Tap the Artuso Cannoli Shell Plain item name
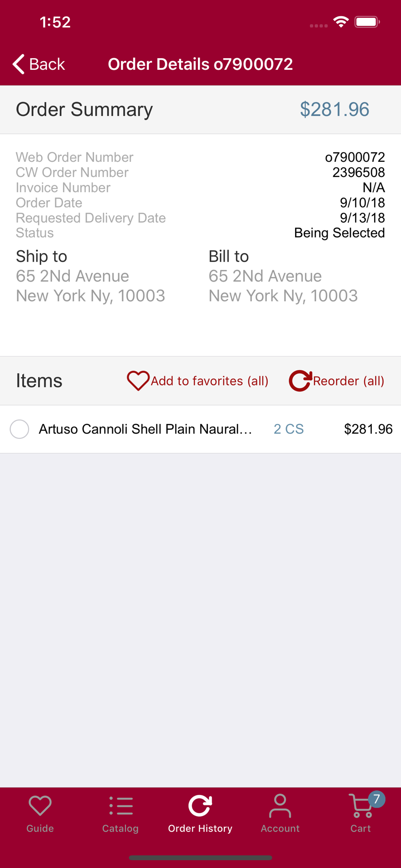 pos(145,429)
